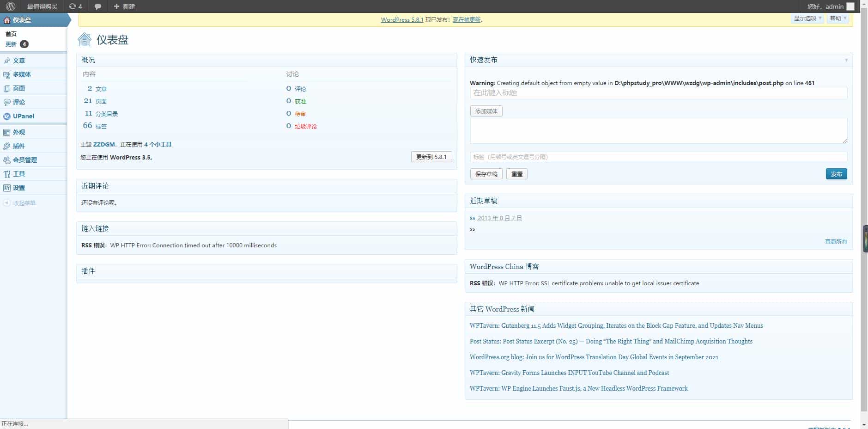Click the 更新到 5.8.1 button

tap(431, 157)
